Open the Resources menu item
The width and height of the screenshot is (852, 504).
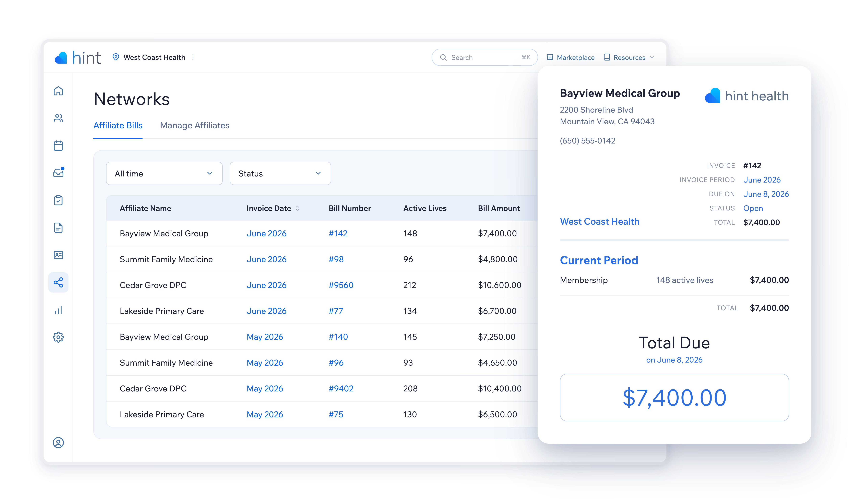point(629,57)
